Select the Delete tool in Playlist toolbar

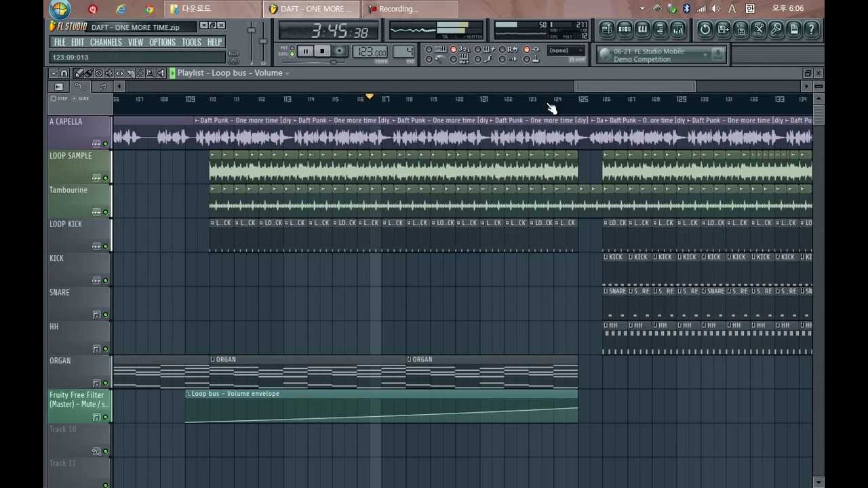[99, 73]
